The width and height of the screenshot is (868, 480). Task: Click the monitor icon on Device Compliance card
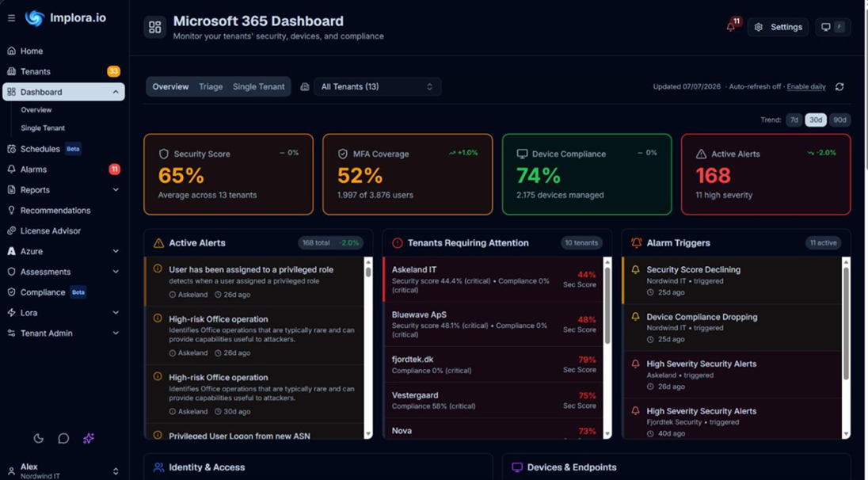522,154
